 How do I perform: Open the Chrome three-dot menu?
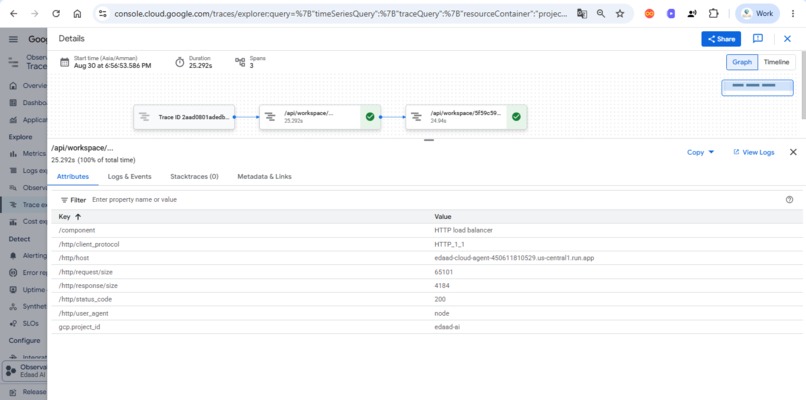click(793, 14)
